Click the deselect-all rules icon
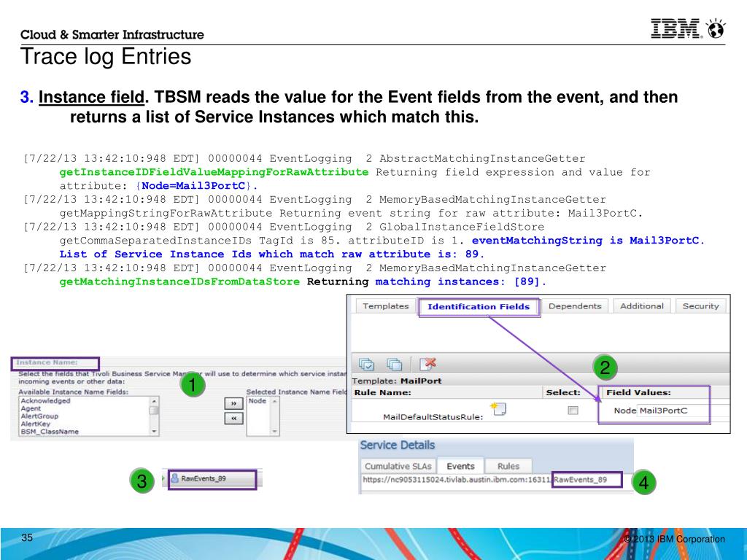This screenshot has width=747, height=560. tap(395, 365)
